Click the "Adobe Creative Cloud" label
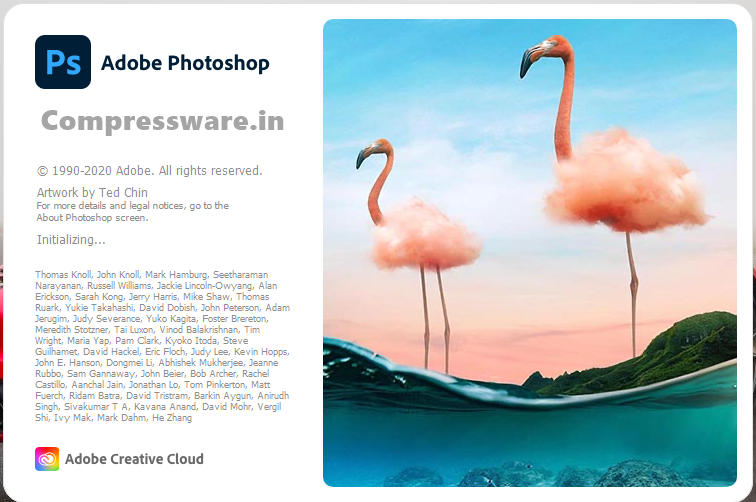 pyautogui.click(x=134, y=459)
